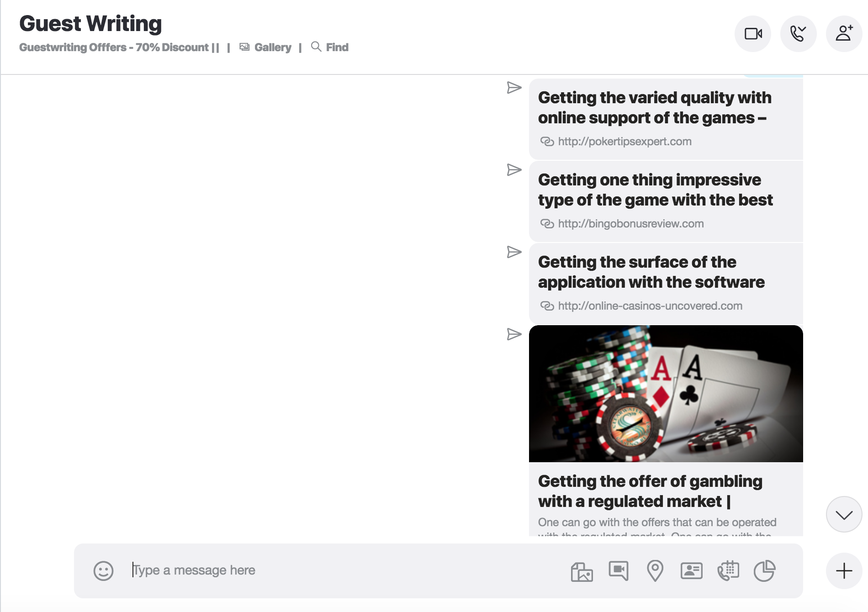This screenshot has width=868, height=612.
Task: Open the Gallery
Action: pyautogui.click(x=265, y=47)
